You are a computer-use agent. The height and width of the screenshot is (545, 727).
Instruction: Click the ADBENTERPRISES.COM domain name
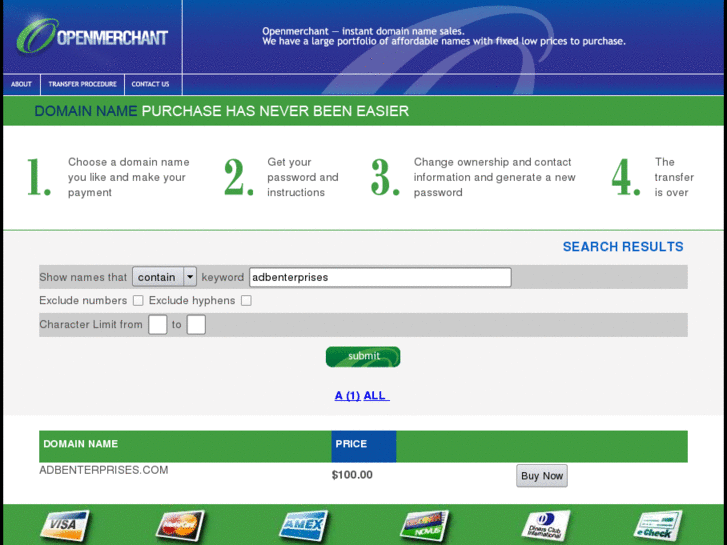click(104, 470)
